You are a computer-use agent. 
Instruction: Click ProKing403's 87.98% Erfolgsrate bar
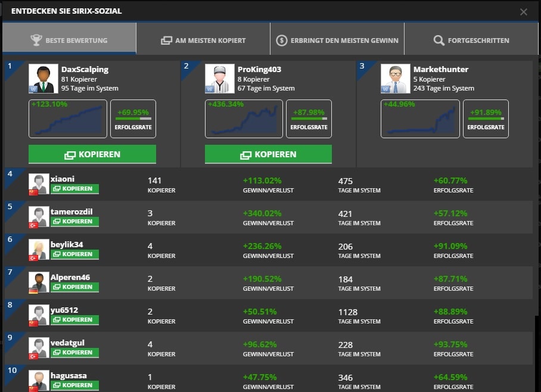pos(309,119)
